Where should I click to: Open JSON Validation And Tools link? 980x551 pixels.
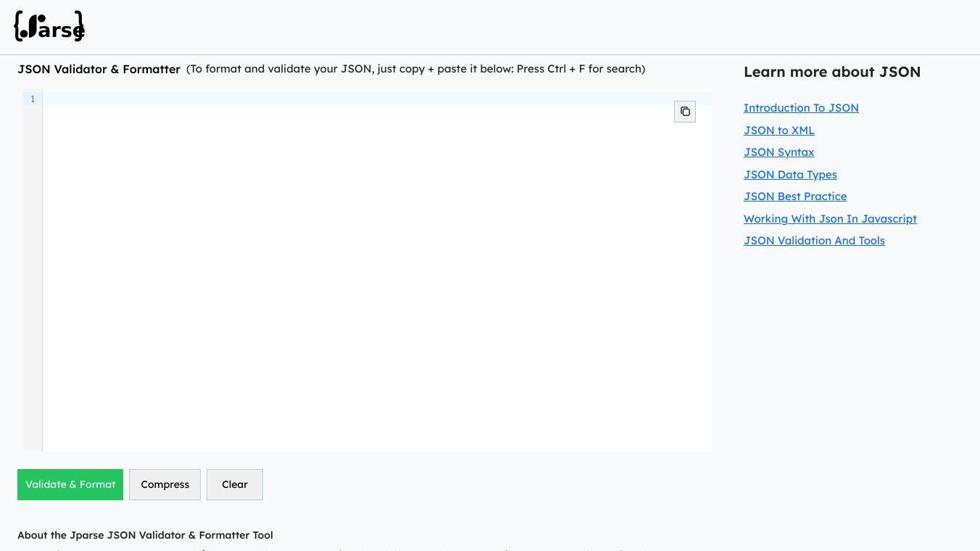point(814,241)
